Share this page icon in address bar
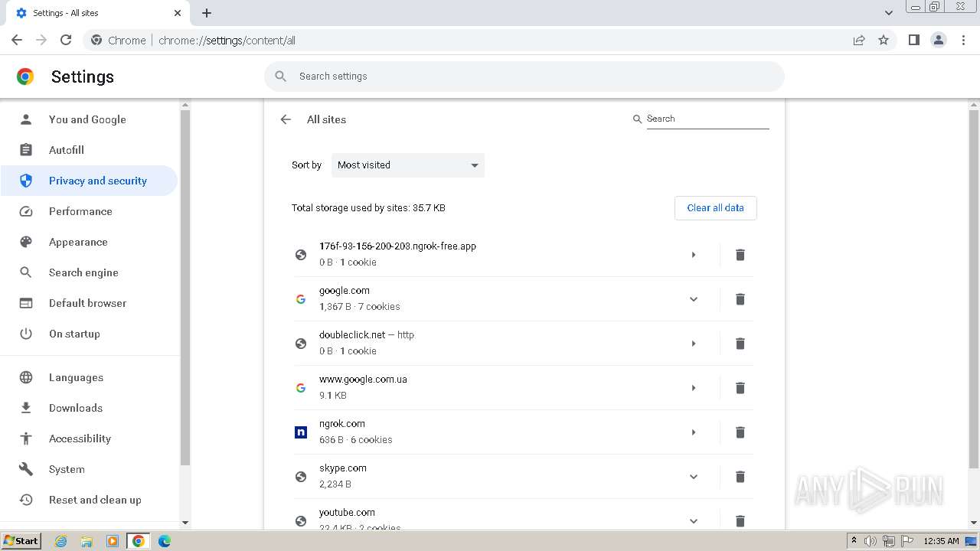980x551 pixels. [x=859, y=40]
